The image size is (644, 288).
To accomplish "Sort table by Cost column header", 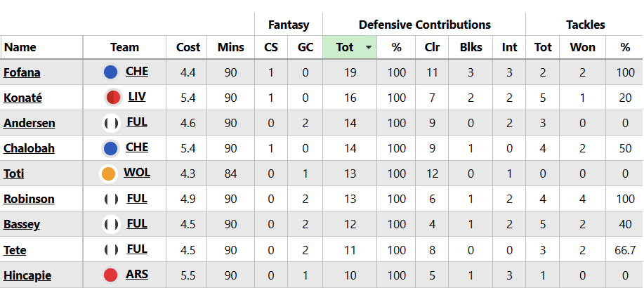I will tap(188, 48).
